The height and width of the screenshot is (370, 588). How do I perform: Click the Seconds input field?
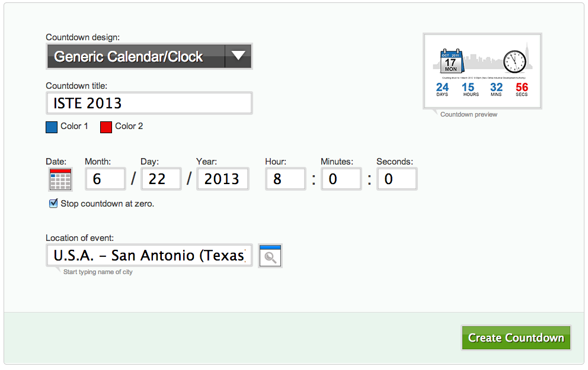[397, 179]
